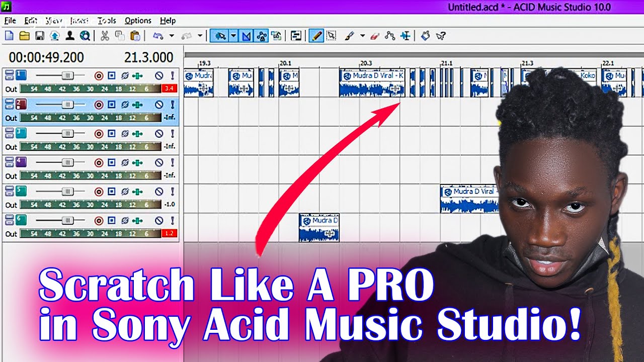This screenshot has width=644, height=362.
Task: Create a new project via toolbar icon
Action: point(9,36)
